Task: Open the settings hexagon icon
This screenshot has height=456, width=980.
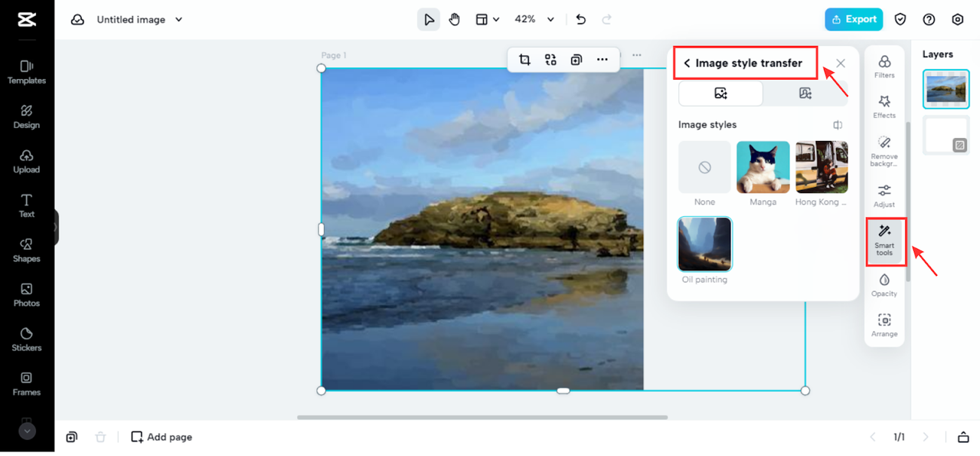Action: pyautogui.click(x=958, y=20)
